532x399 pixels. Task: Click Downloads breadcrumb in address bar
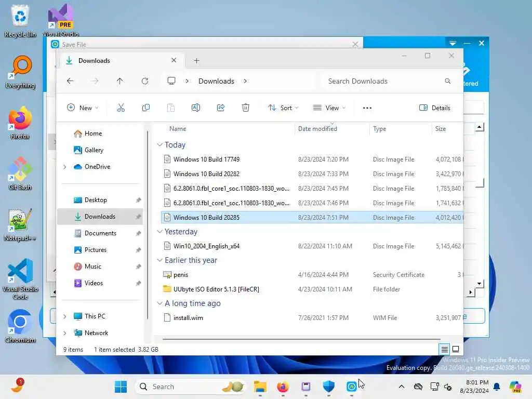coord(216,81)
